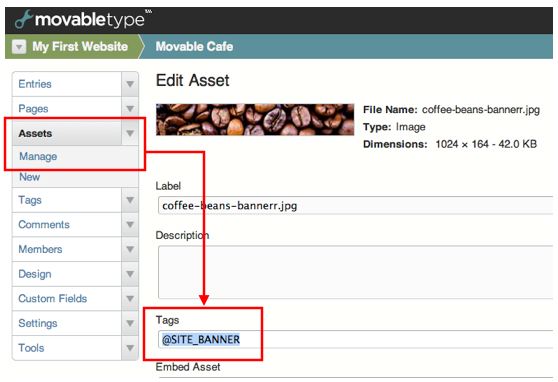
Task: Expand the Tags sidebar arrow
Action: [130, 200]
